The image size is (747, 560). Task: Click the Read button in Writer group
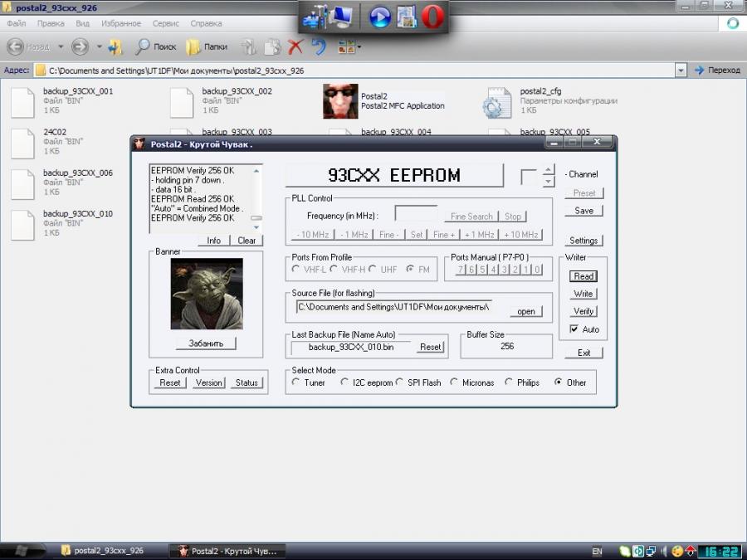[583, 276]
